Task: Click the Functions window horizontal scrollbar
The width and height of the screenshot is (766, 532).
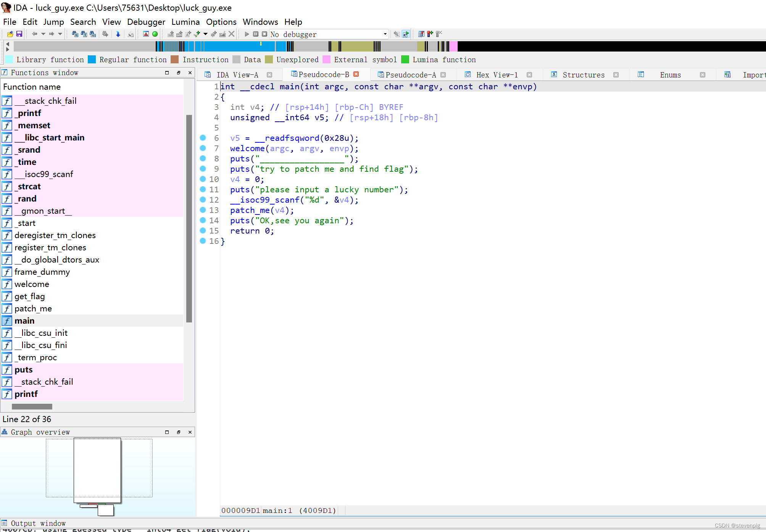Action: [x=32, y=406]
